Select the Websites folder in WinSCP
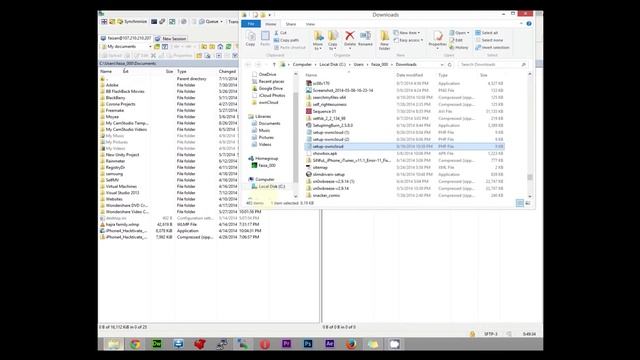The width and height of the screenshot is (640, 360). [114, 199]
